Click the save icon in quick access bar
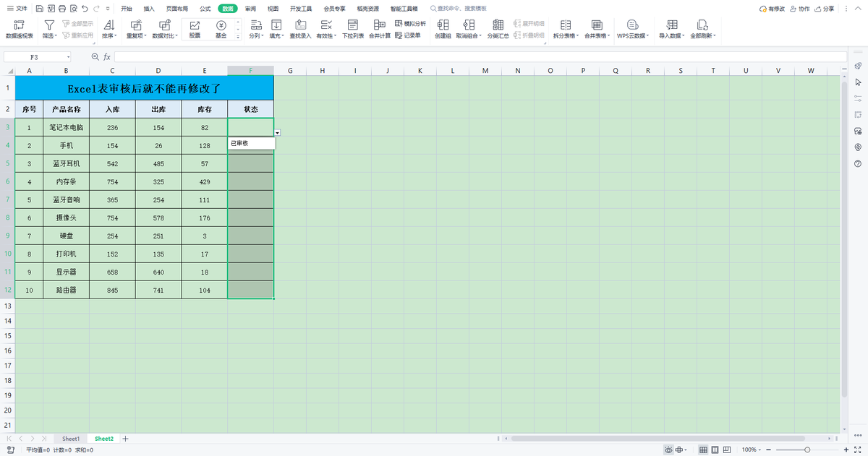Viewport: 868px width, 456px height. [39, 9]
